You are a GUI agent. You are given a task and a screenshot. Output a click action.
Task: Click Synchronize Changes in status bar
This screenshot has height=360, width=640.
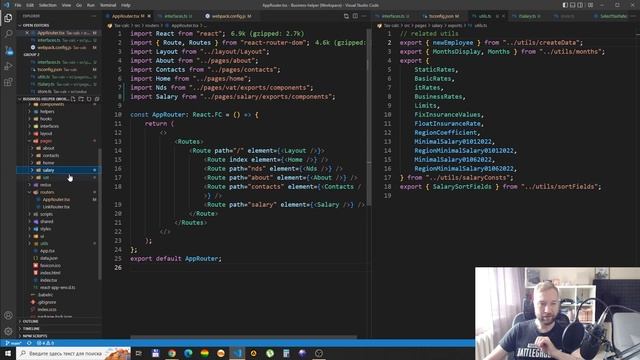(29, 343)
